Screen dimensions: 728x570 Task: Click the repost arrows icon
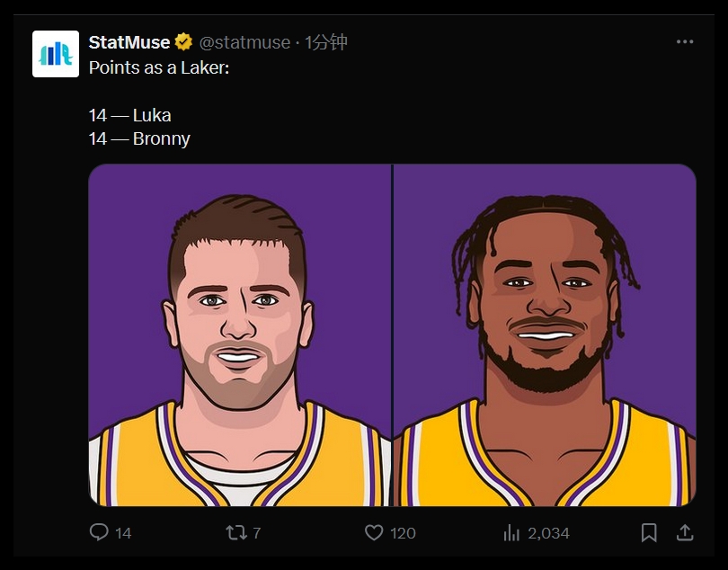click(235, 532)
